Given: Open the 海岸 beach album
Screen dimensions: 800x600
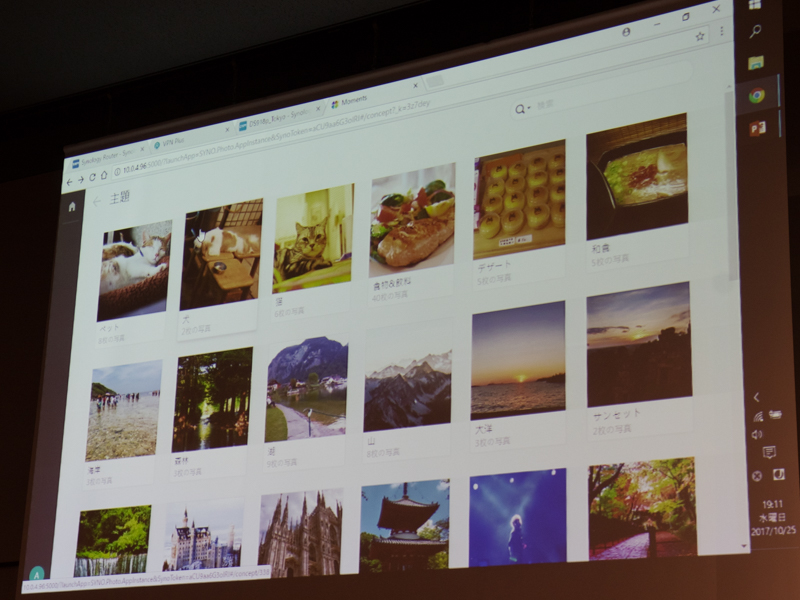Looking at the screenshot, I should 124,410.
